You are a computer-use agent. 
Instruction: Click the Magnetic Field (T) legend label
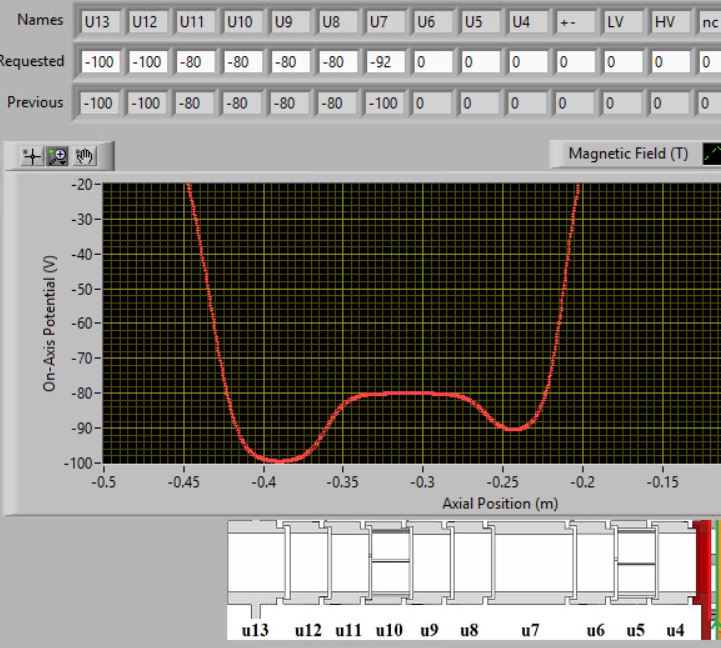[627, 154]
